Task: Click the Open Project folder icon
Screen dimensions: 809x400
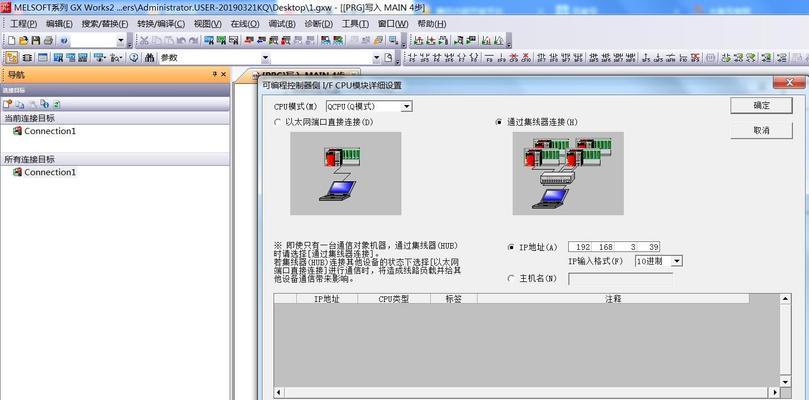Action: coord(23,40)
